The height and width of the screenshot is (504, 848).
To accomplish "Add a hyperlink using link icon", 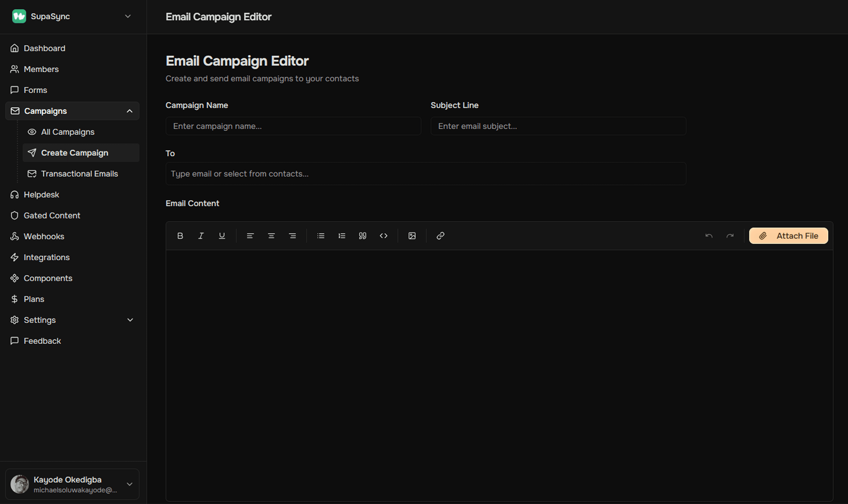I will [x=441, y=236].
